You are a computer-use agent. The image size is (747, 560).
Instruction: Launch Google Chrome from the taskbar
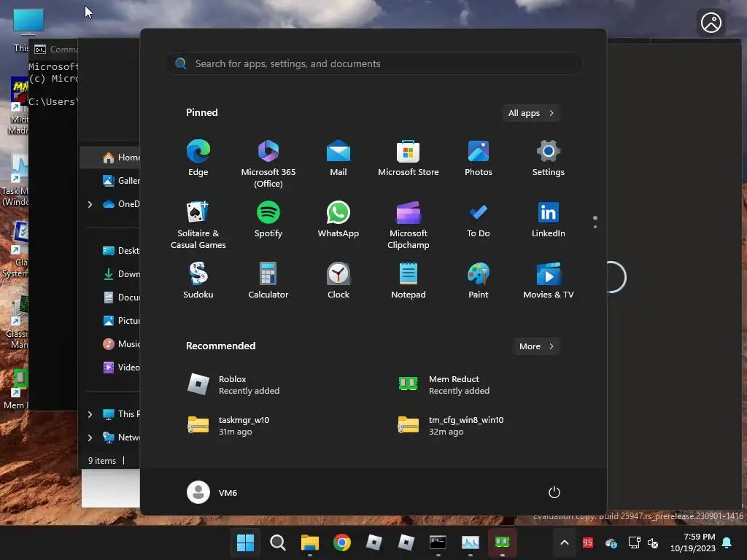click(341, 542)
